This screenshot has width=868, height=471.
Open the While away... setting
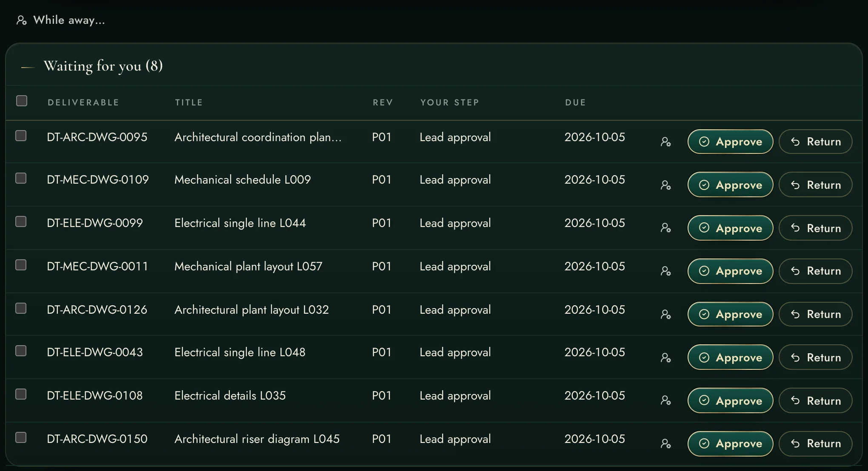60,20
